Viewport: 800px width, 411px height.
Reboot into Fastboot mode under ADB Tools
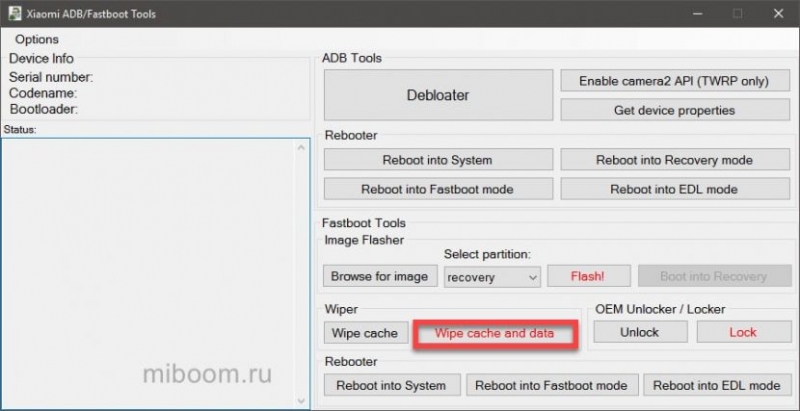pyautogui.click(x=438, y=189)
